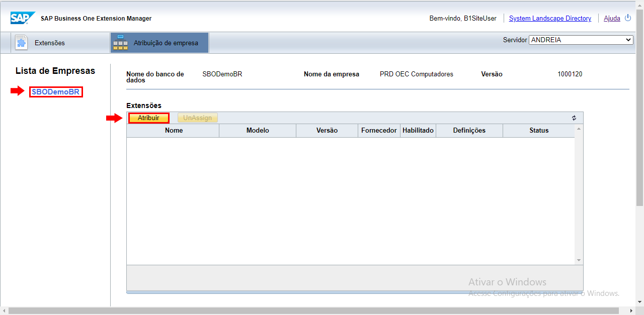
Task: Switch to Atribuição de empresa tab
Action: point(159,43)
